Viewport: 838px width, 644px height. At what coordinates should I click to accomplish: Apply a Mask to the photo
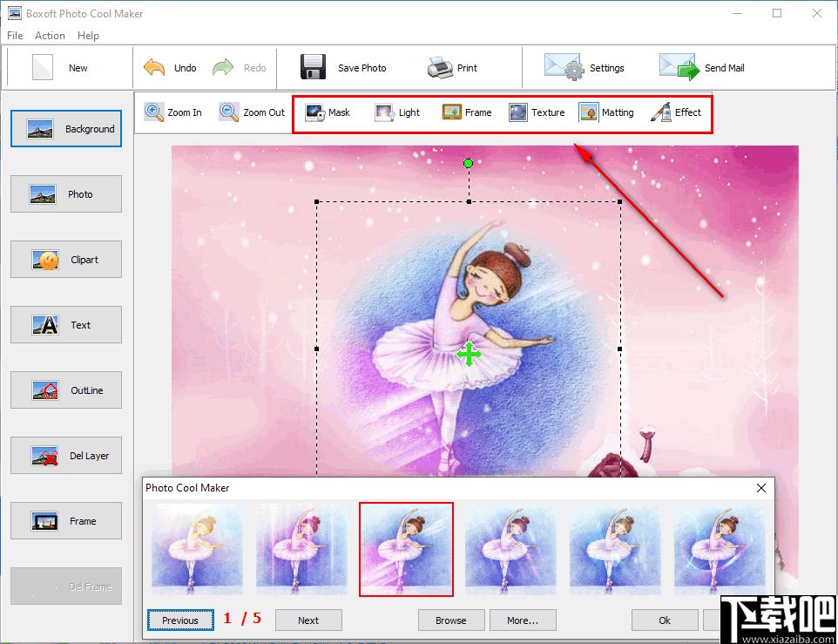(328, 112)
